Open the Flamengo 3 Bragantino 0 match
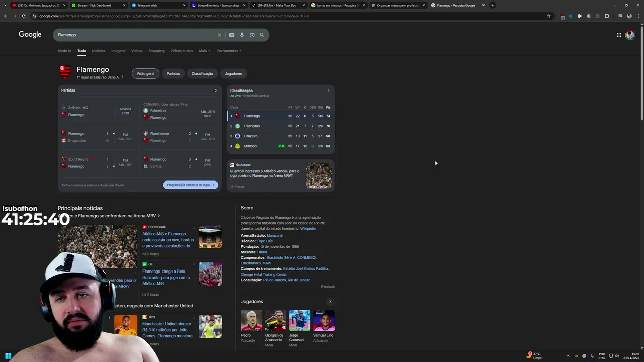This screenshot has width=644, height=362. tap(99, 137)
